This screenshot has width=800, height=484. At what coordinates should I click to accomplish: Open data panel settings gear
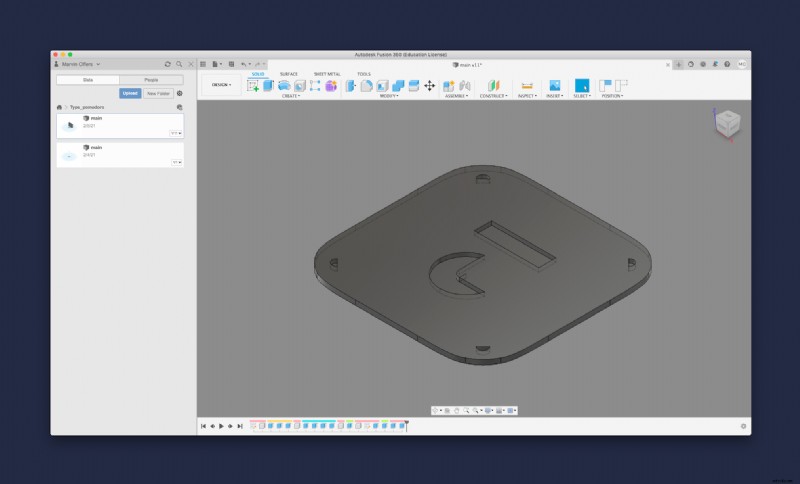pos(180,93)
